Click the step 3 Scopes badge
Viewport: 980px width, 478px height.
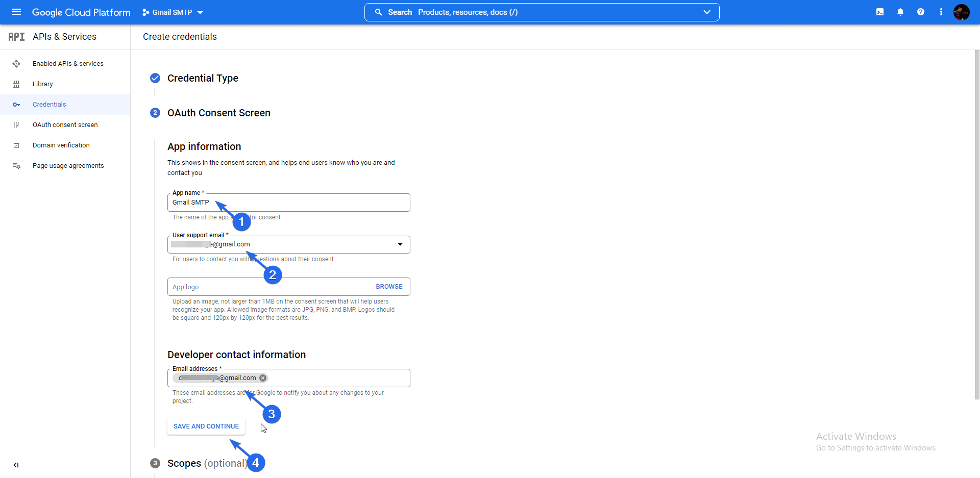pos(155,463)
